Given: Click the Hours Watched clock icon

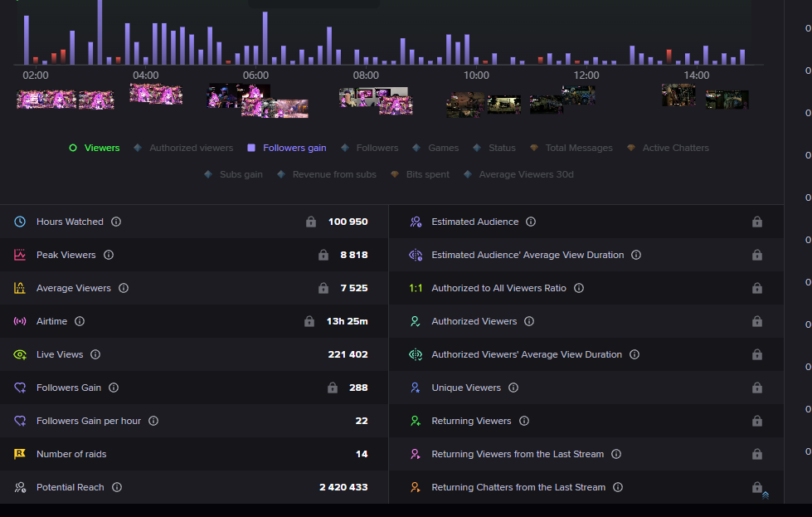Looking at the screenshot, I should [x=20, y=222].
